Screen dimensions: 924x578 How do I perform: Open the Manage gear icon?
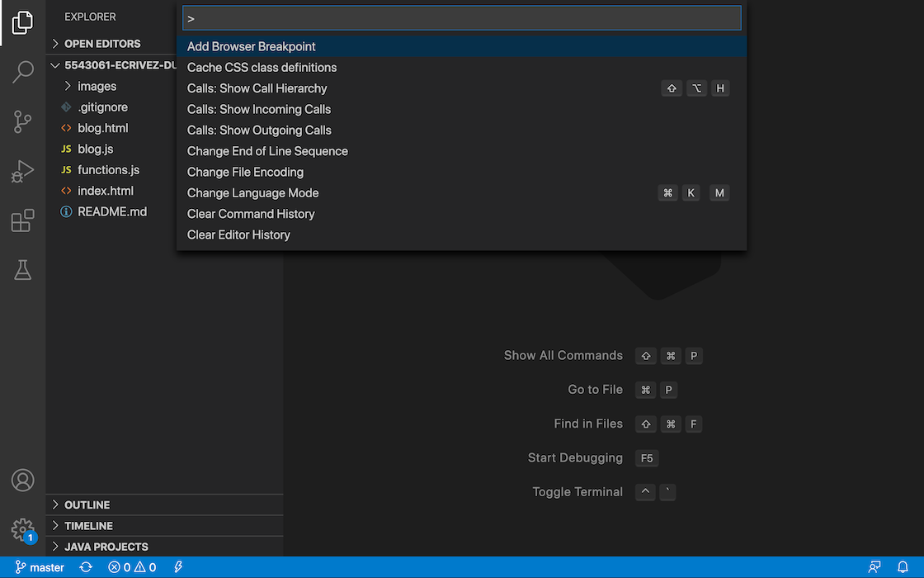coord(23,529)
